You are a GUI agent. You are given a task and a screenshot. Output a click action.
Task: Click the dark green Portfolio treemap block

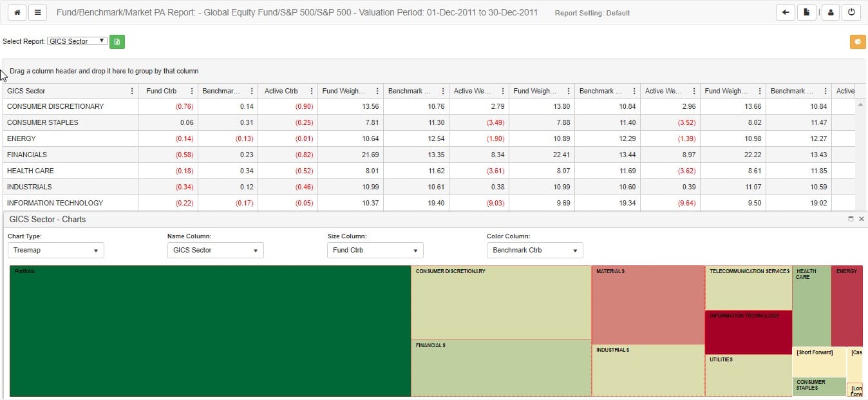coord(210,331)
